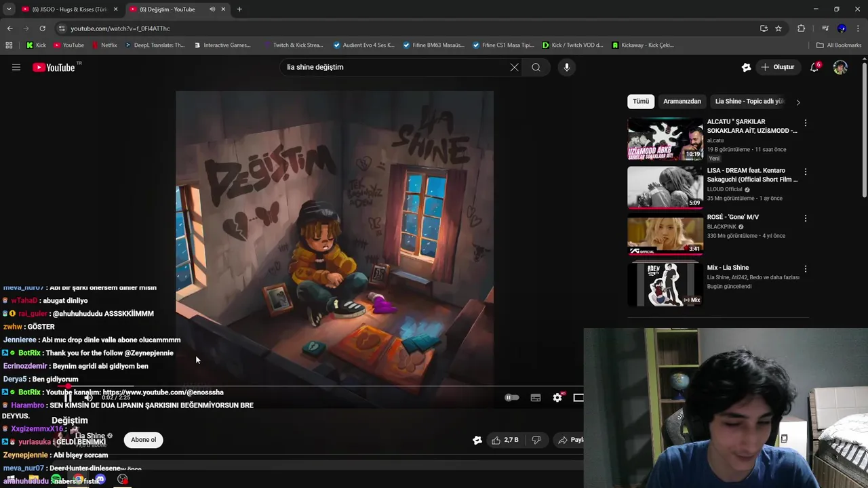Select the Tümü filter chip
The width and height of the screenshot is (868, 488).
pyautogui.click(x=641, y=102)
